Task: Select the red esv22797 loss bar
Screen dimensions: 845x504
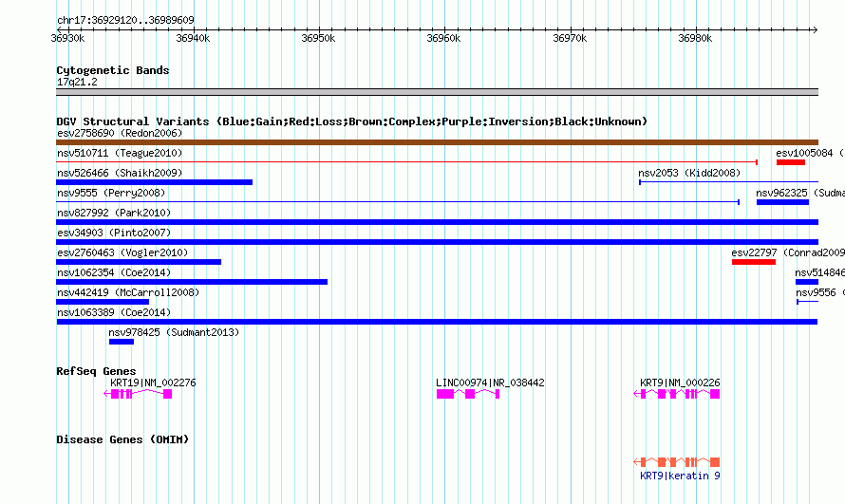Action: [754, 262]
